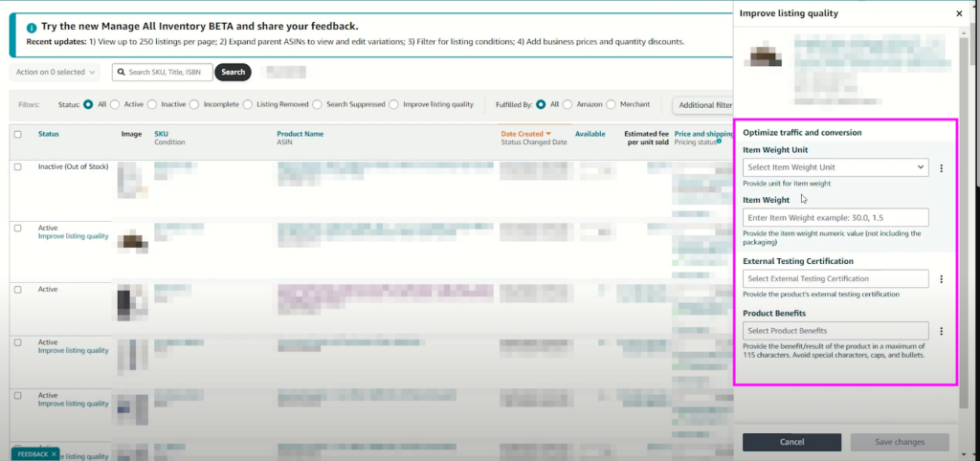This screenshot has height=461, width=980.
Task: Close the Improve listing quality panel
Action: (959, 13)
